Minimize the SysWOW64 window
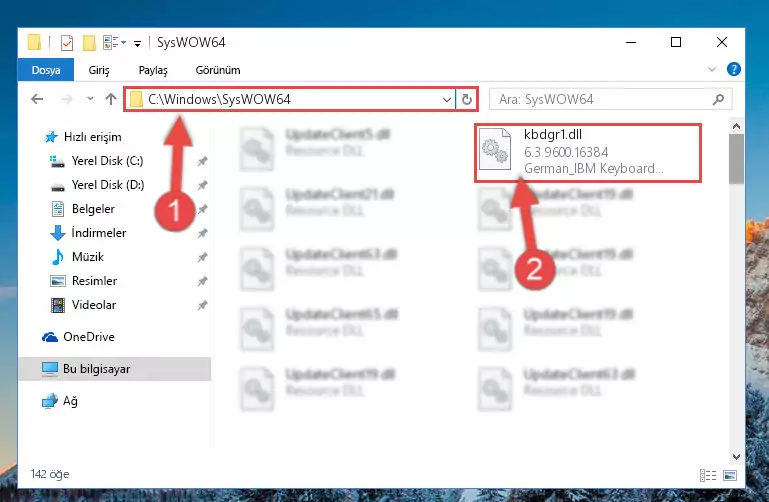The height and width of the screenshot is (502, 769). (631, 43)
